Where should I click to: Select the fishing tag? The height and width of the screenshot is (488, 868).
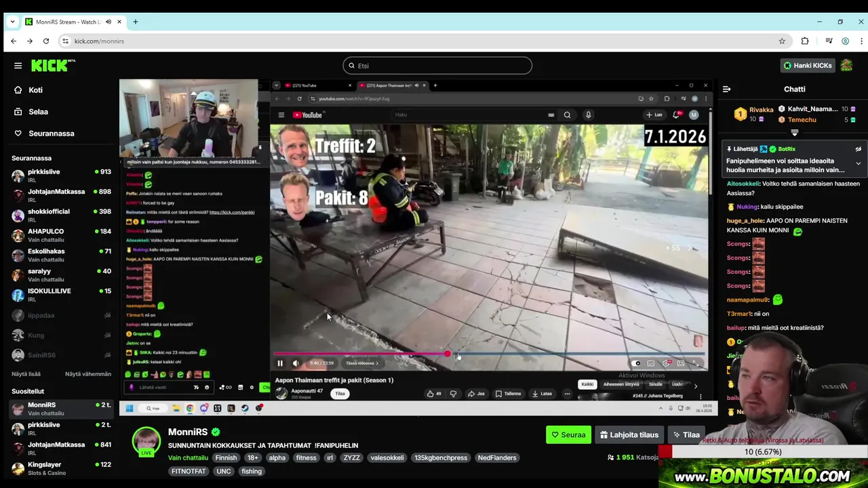[251, 471]
